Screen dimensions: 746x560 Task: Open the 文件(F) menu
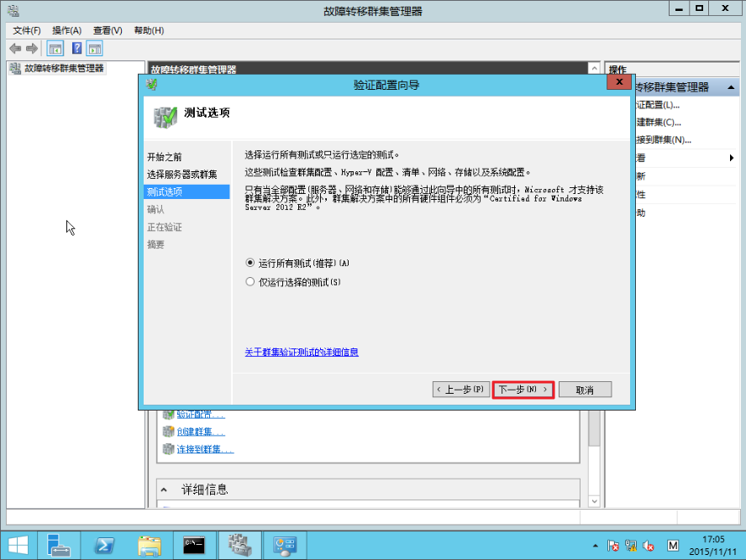tap(27, 30)
